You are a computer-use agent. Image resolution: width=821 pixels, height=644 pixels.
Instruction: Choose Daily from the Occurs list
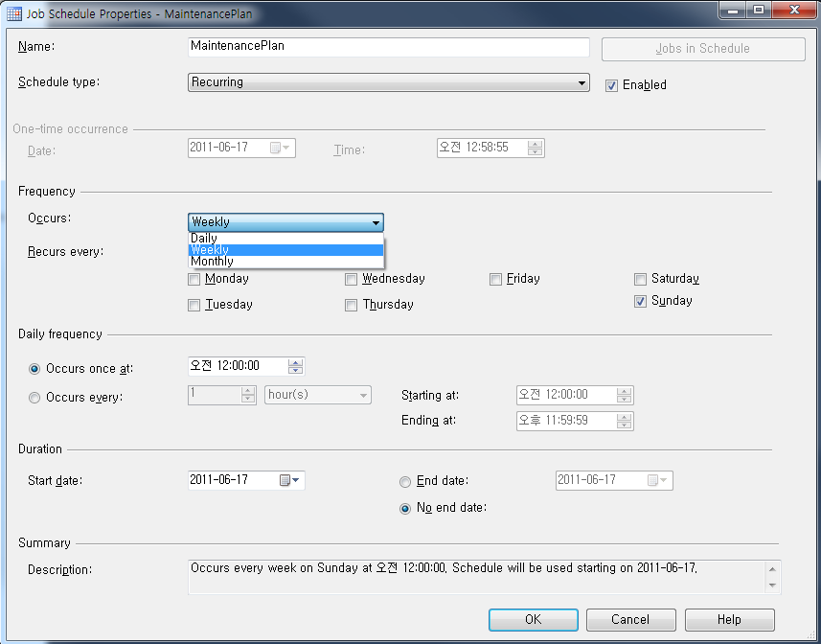point(285,239)
